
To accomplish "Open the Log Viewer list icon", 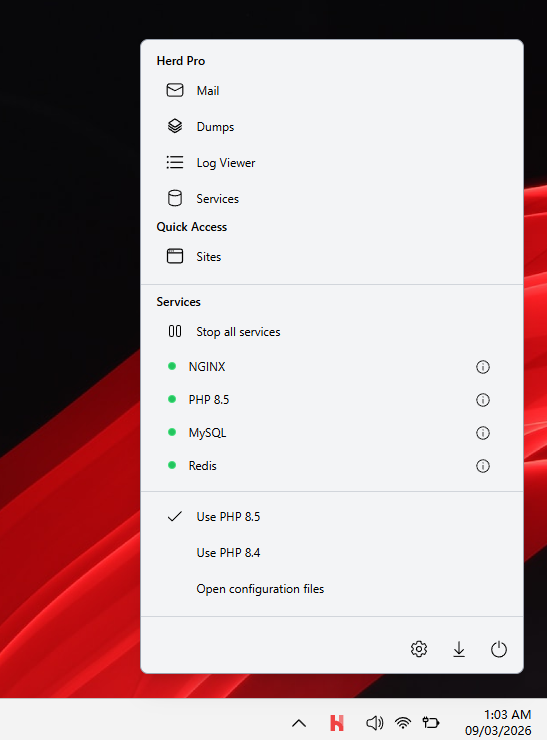I will 175,162.
